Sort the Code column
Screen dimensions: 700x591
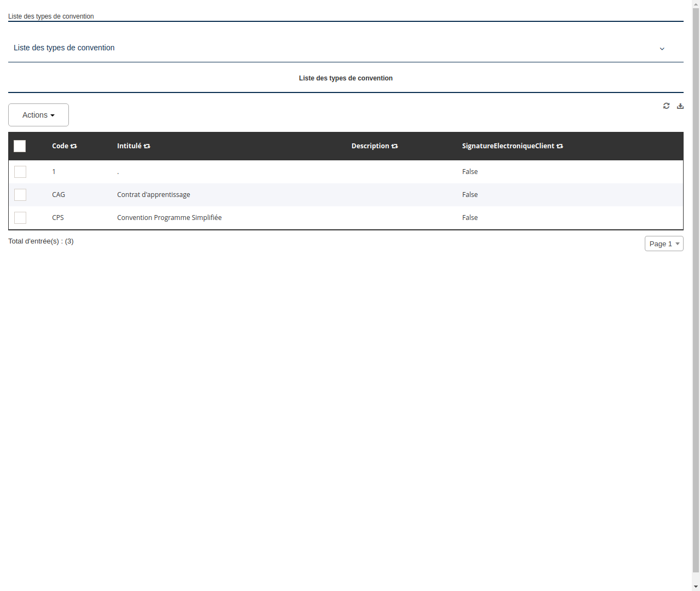pos(74,146)
